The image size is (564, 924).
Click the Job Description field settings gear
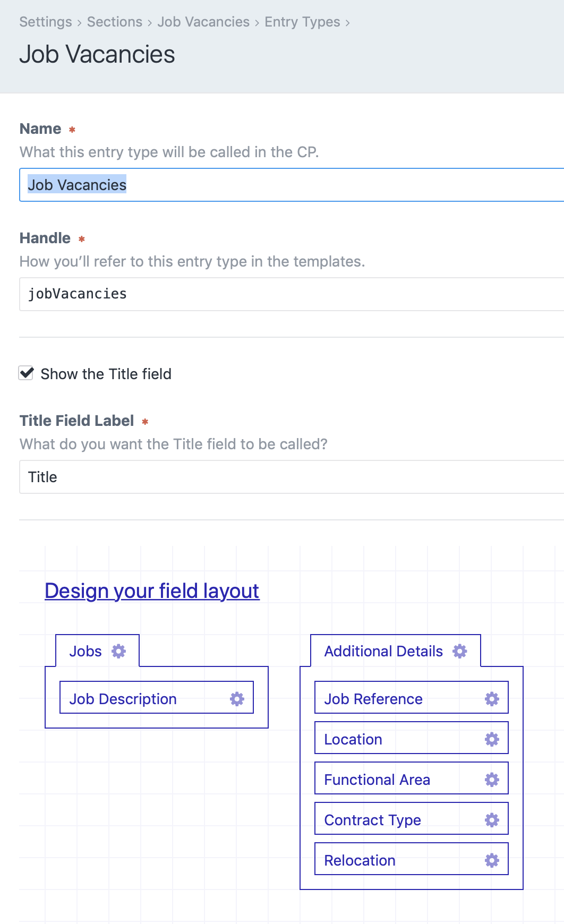tap(238, 699)
